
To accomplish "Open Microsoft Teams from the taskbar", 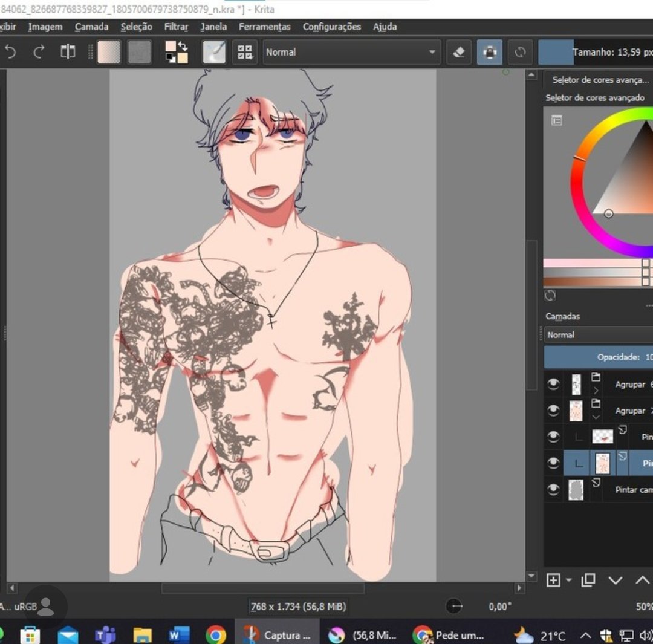I will (x=105, y=635).
